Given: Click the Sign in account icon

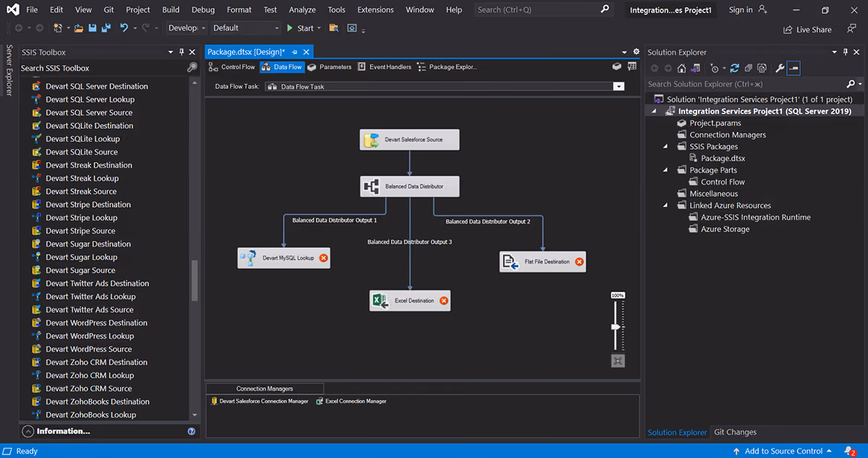Looking at the screenshot, I should tap(762, 9).
